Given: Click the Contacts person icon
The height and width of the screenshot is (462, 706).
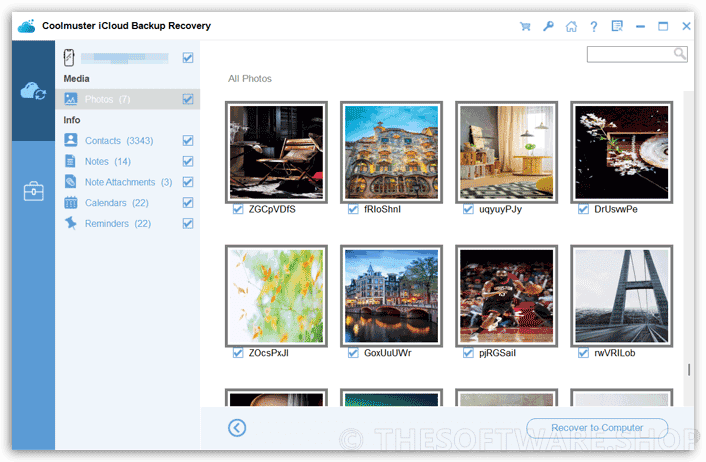Looking at the screenshot, I should (x=71, y=140).
